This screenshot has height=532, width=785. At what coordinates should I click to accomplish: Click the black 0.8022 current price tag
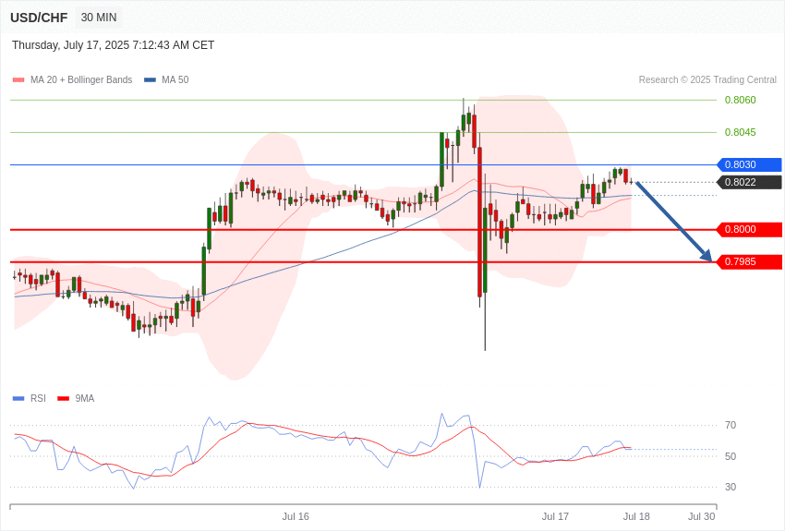750,182
